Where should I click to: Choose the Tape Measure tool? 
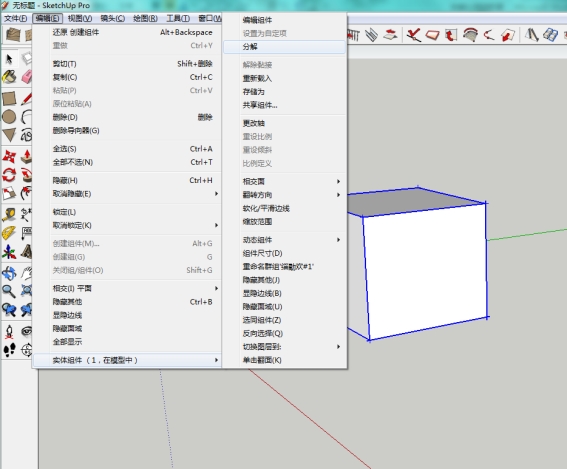click(x=9, y=214)
